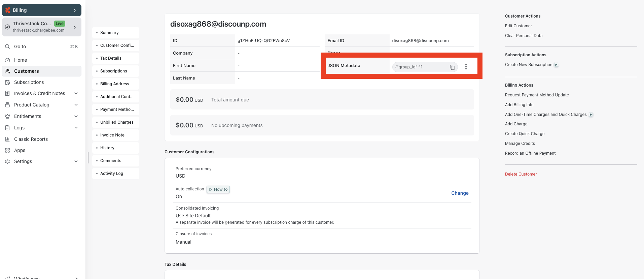Click the Home gauge icon
This screenshot has height=279, width=644.
[x=7, y=60]
